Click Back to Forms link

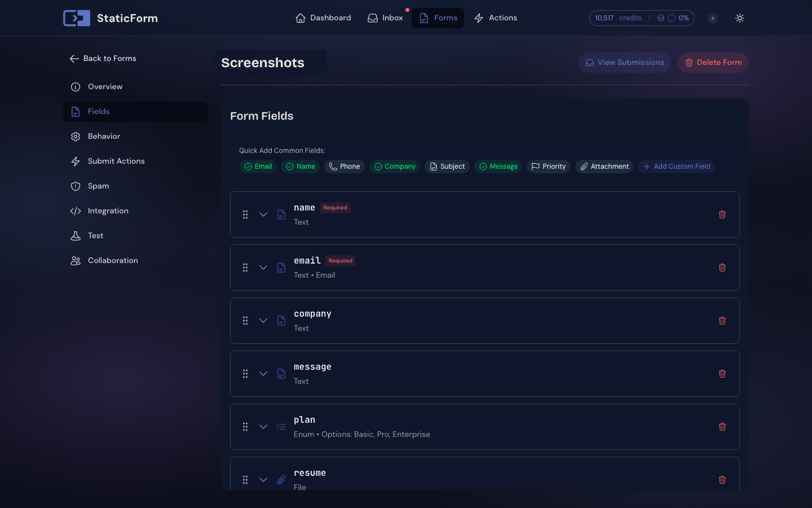103,59
